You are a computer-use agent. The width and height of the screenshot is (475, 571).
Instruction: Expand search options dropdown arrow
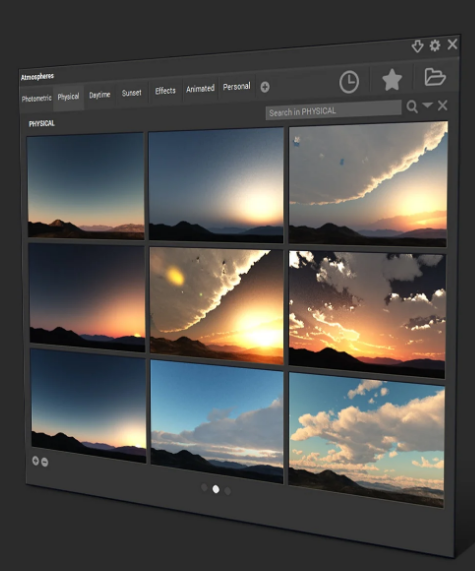(427, 105)
